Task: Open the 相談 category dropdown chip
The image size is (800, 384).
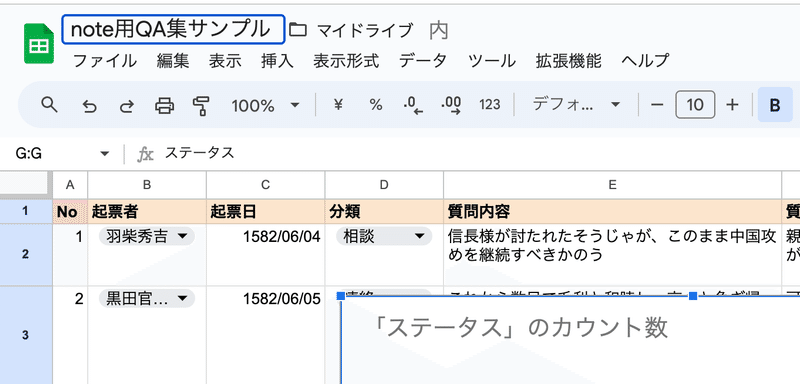Action: click(384, 237)
